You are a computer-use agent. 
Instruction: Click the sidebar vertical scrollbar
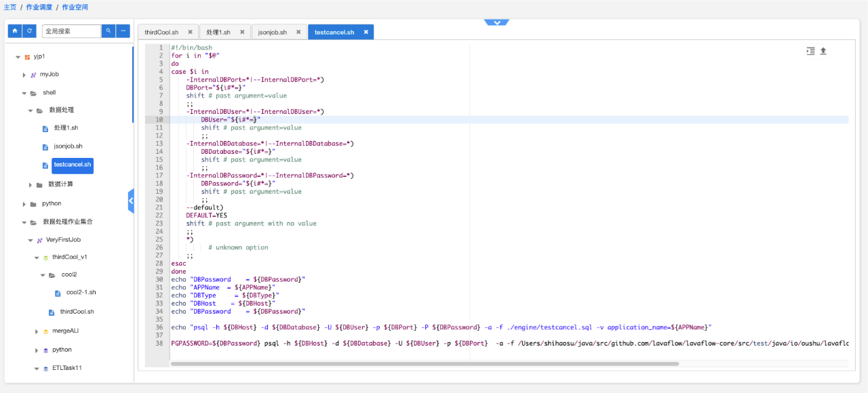click(133, 85)
